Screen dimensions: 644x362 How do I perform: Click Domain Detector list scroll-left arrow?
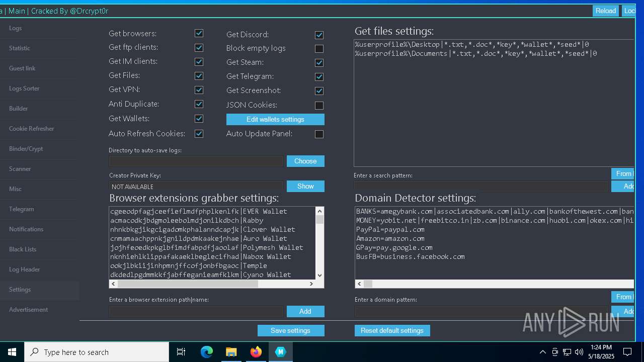(x=359, y=284)
